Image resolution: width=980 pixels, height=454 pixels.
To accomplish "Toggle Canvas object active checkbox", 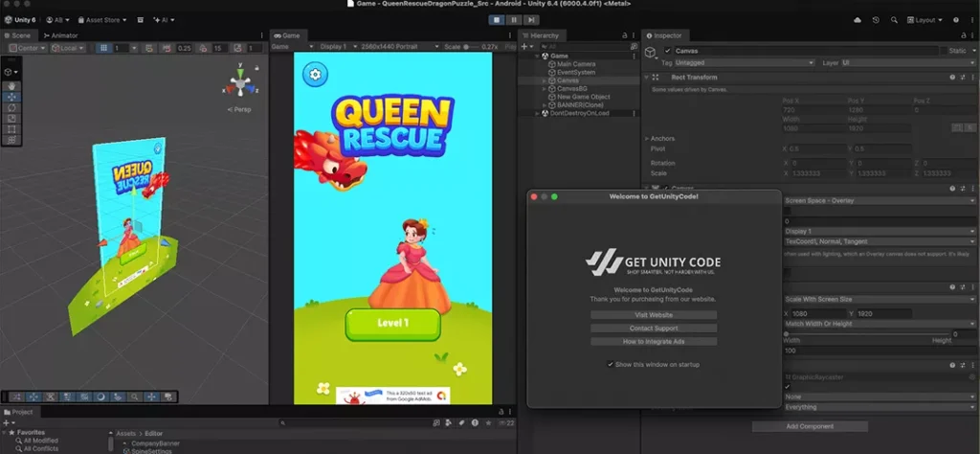I will pos(668,51).
